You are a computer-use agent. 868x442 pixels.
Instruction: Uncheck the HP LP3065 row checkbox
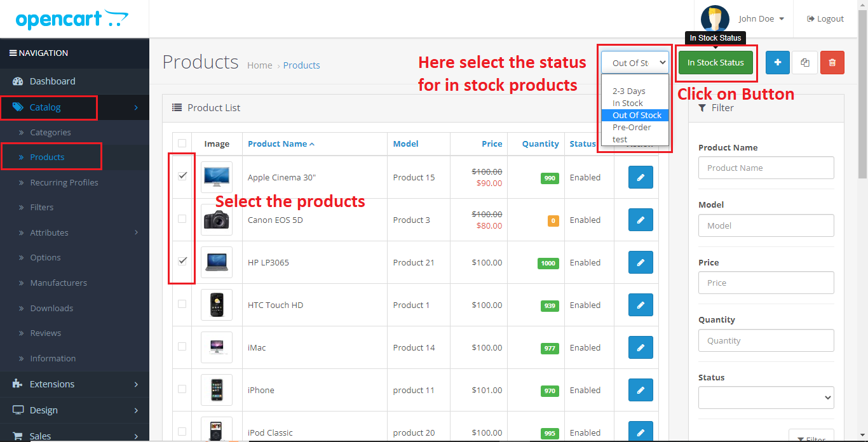[x=182, y=261]
